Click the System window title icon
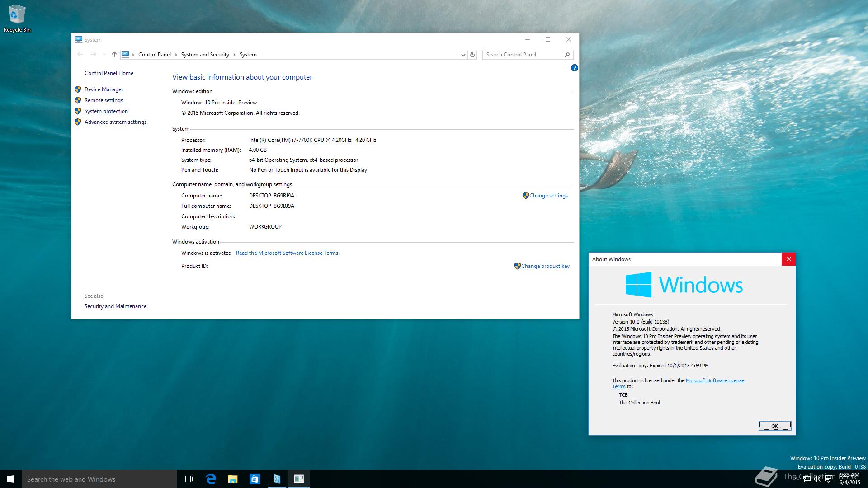 click(79, 39)
